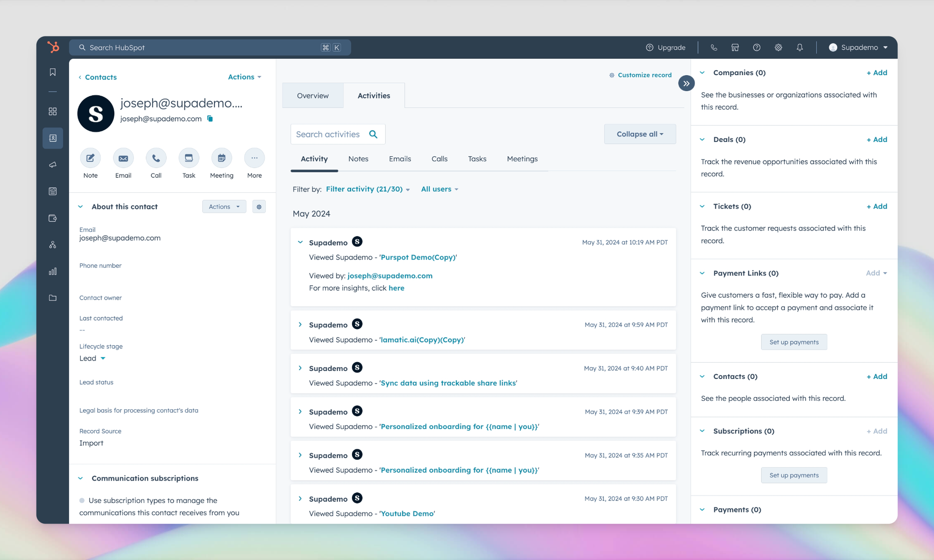Switch to the Overview tab
This screenshot has width=934, height=560.
(x=313, y=96)
